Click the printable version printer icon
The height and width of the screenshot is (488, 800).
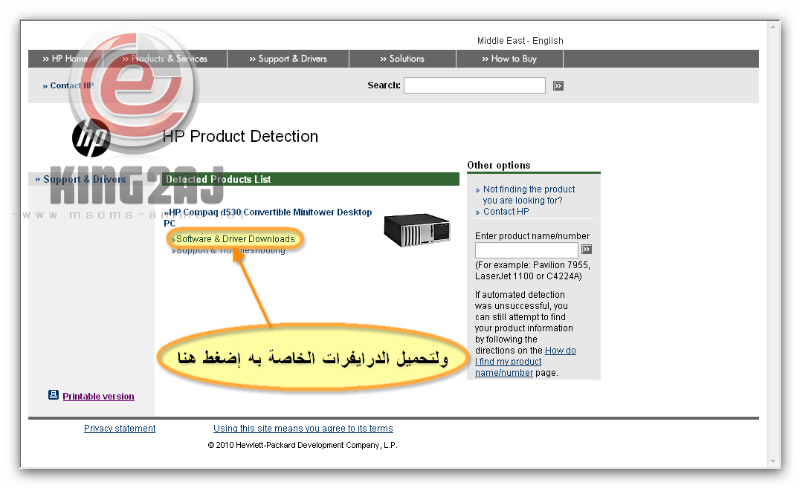(53, 395)
